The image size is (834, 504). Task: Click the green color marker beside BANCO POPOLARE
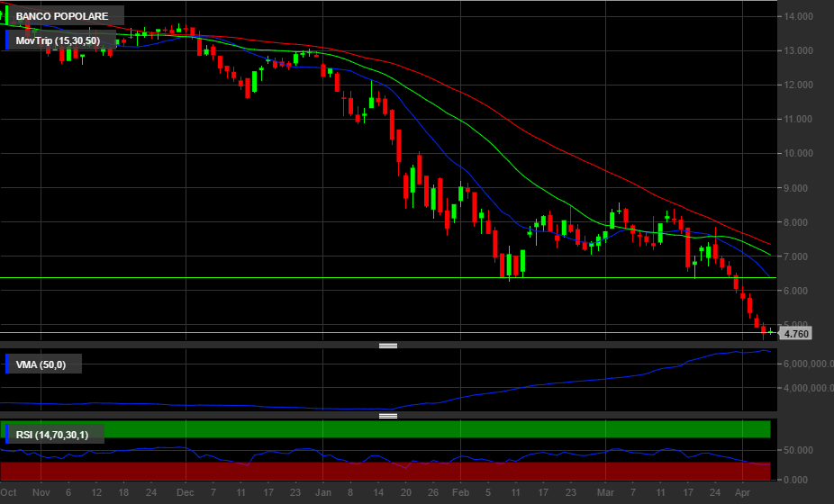click(7, 16)
